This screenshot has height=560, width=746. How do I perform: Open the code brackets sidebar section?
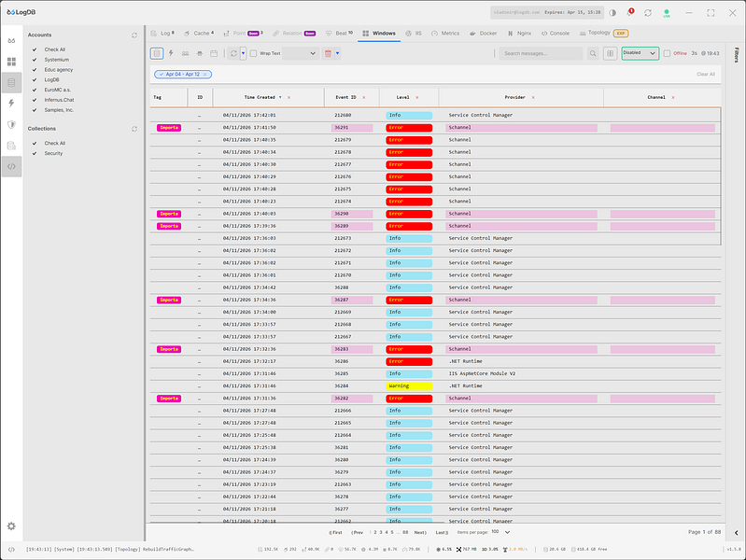11,166
